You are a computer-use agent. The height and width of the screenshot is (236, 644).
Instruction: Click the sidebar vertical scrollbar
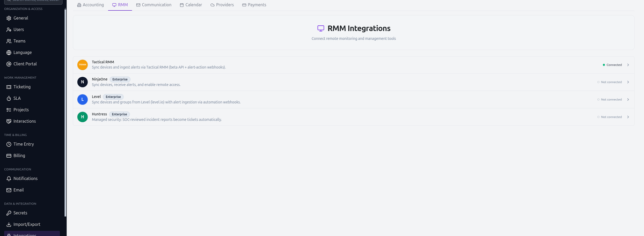65,113
